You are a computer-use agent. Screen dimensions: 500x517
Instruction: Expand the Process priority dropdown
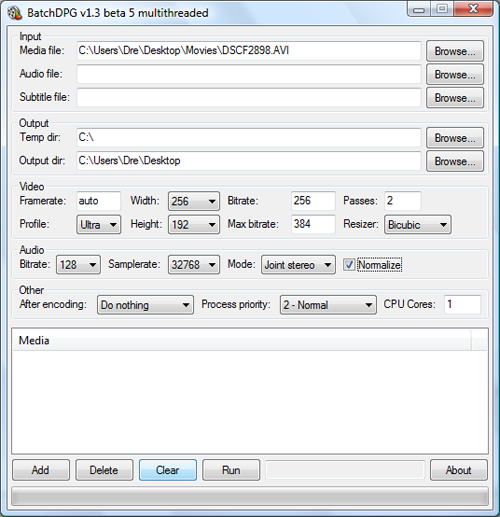tap(328, 305)
